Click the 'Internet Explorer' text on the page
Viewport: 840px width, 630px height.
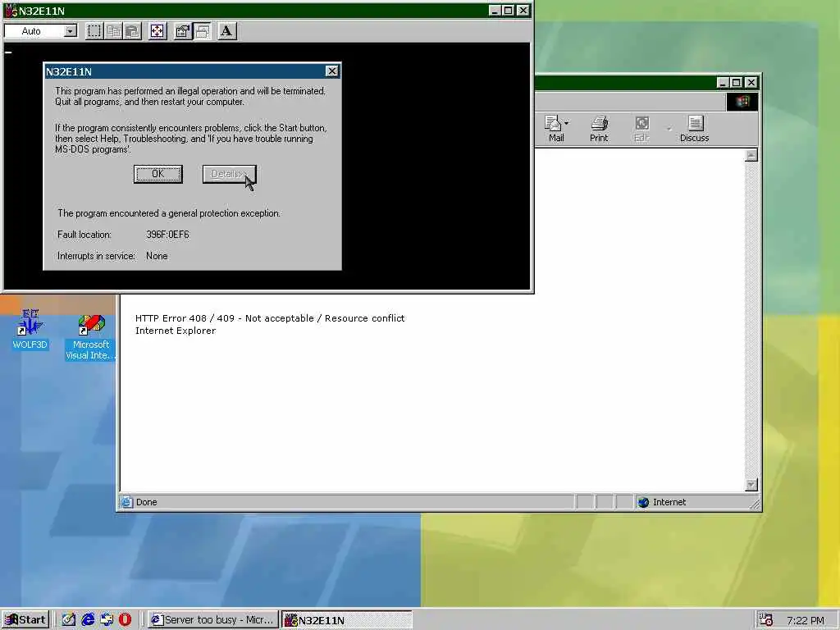click(176, 331)
